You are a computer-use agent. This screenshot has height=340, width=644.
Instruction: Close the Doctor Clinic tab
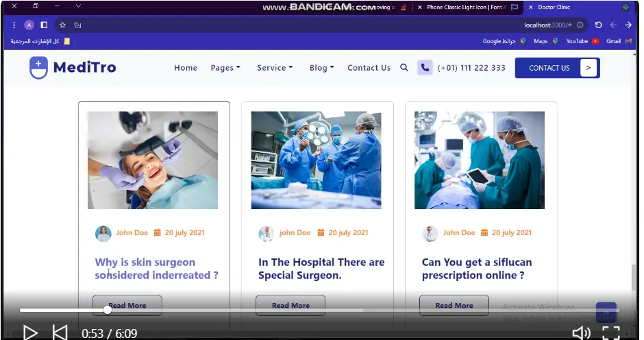point(531,7)
